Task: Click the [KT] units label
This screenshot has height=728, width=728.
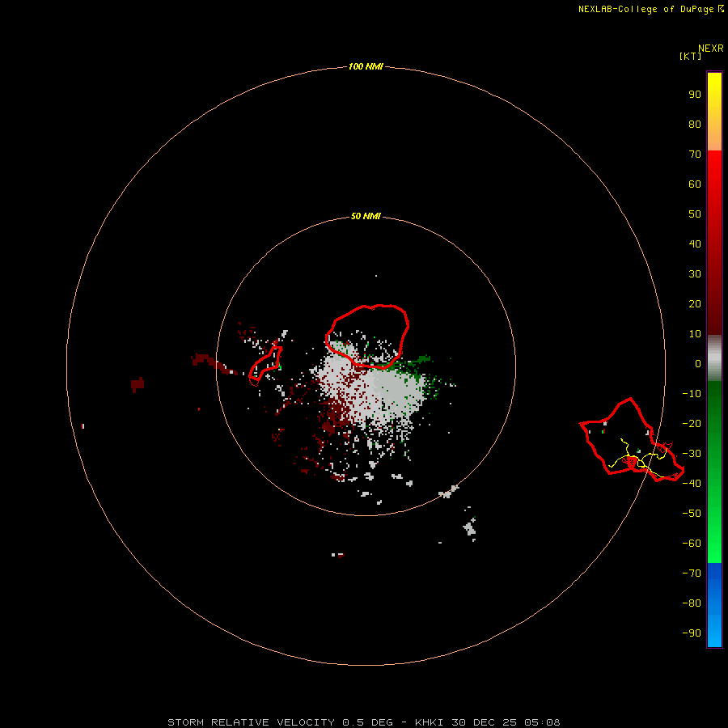Action: 690,56
